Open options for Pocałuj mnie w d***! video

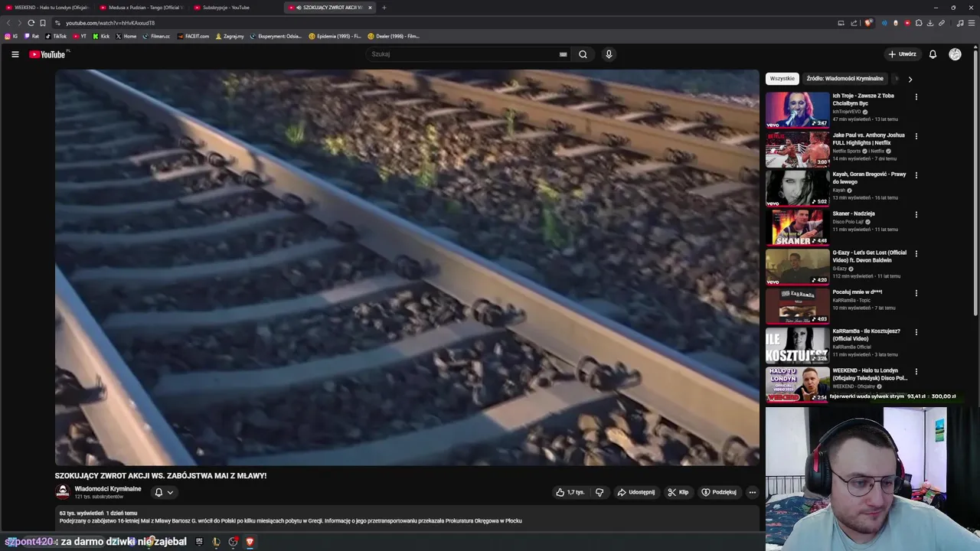(916, 293)
